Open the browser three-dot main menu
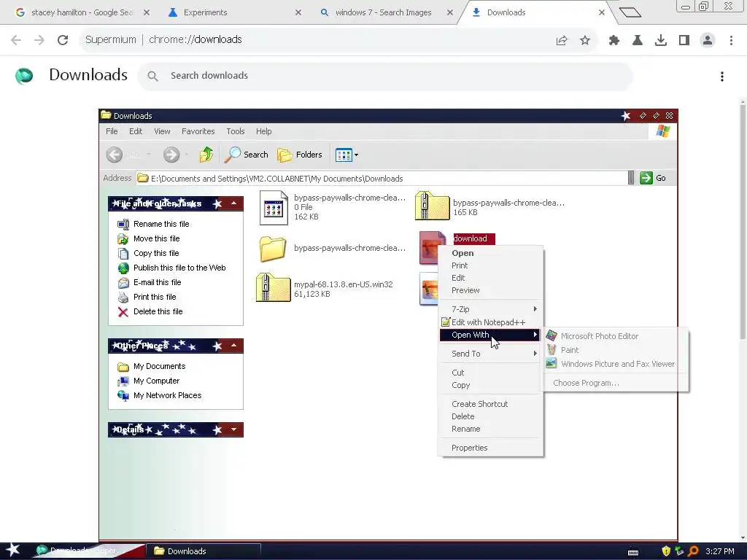 (731, 41)
